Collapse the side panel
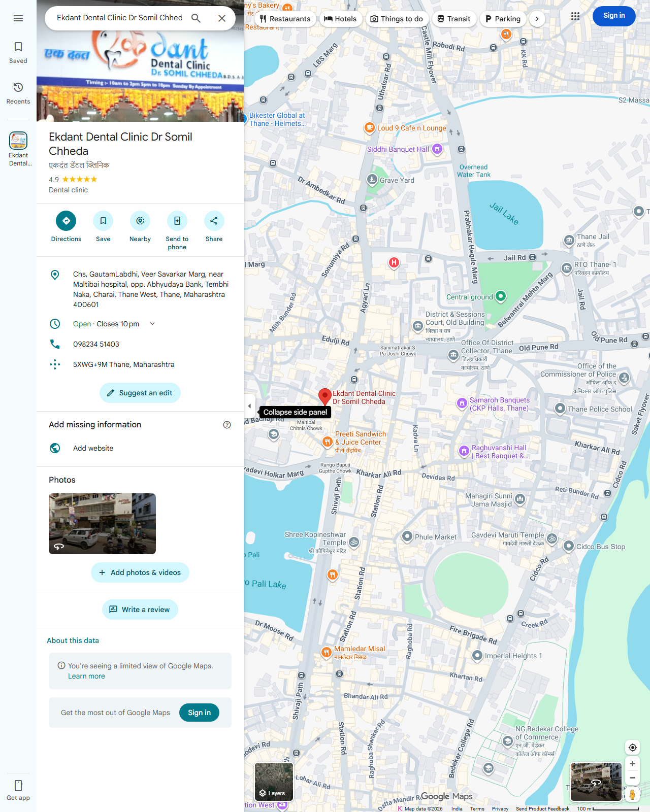The height and width of the screenshot is (812, 650). pos(249,405)
